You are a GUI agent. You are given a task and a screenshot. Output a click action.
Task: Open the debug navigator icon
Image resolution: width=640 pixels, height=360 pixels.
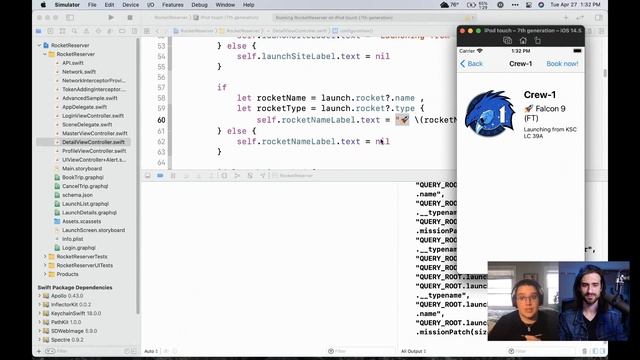[110, 31]
